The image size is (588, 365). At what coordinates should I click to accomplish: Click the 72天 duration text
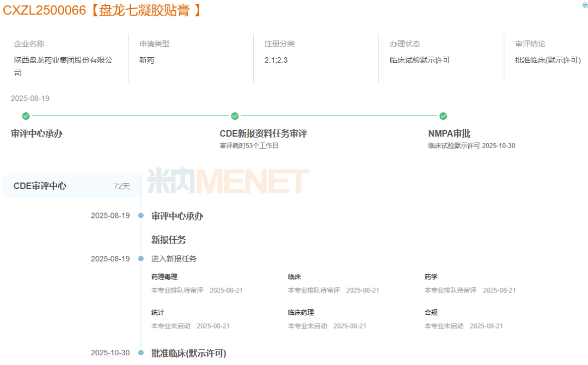click(x=121, y=186)
